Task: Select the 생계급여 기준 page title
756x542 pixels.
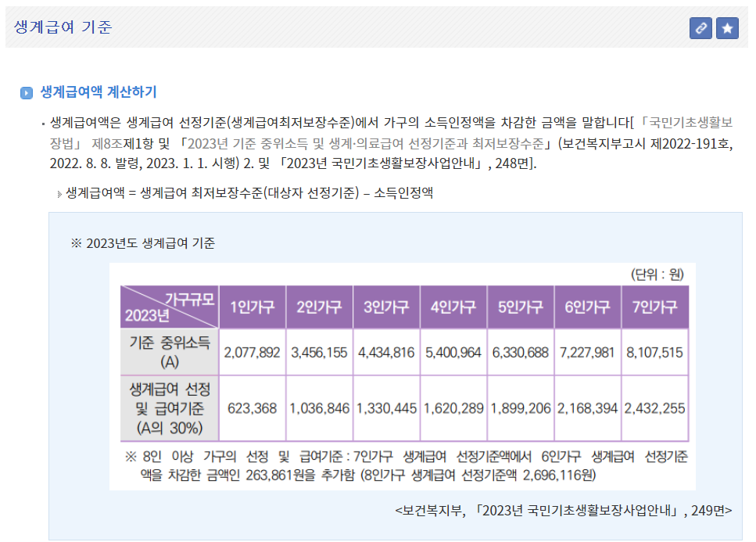Action: [60, 27]
